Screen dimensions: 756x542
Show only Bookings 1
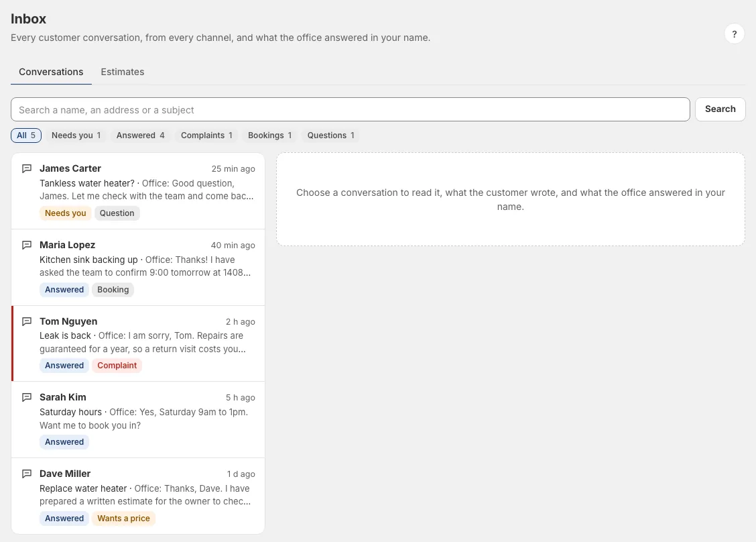click(x=269, y=135)
